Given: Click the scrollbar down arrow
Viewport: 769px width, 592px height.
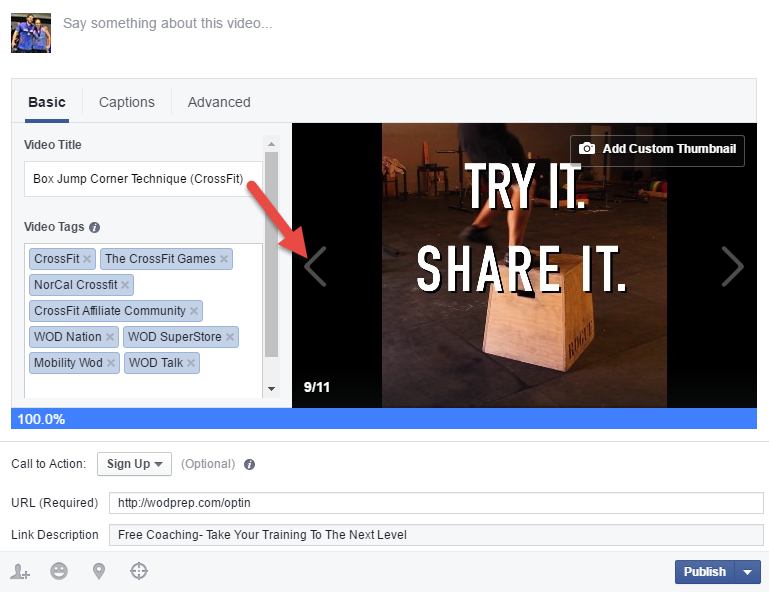Looking at the screenshot, I should click(271, 389).
